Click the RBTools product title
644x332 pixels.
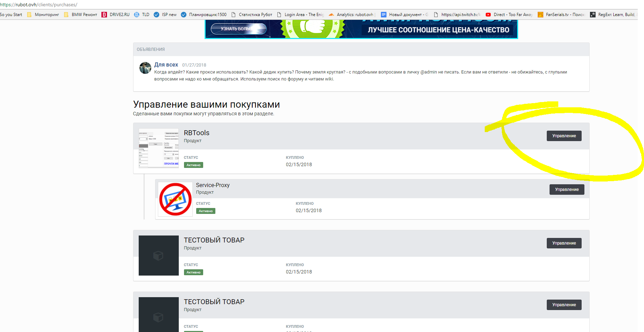click(197, 133)
